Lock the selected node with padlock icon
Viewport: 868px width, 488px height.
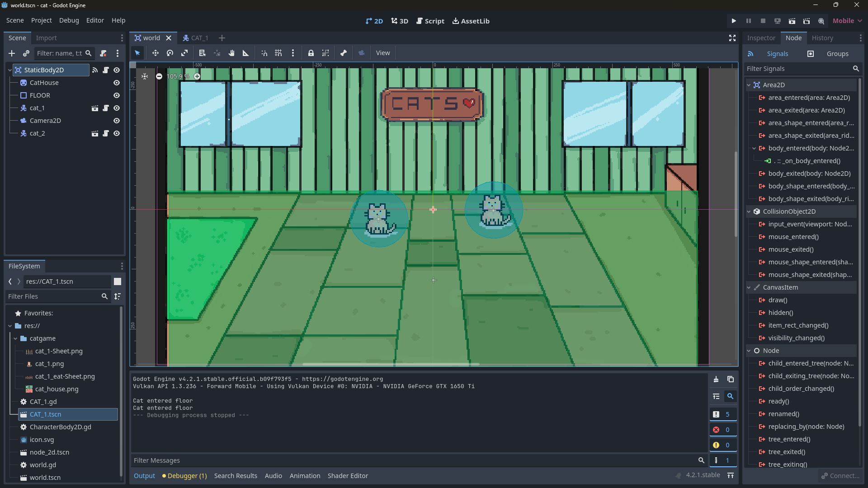point(311,53)
